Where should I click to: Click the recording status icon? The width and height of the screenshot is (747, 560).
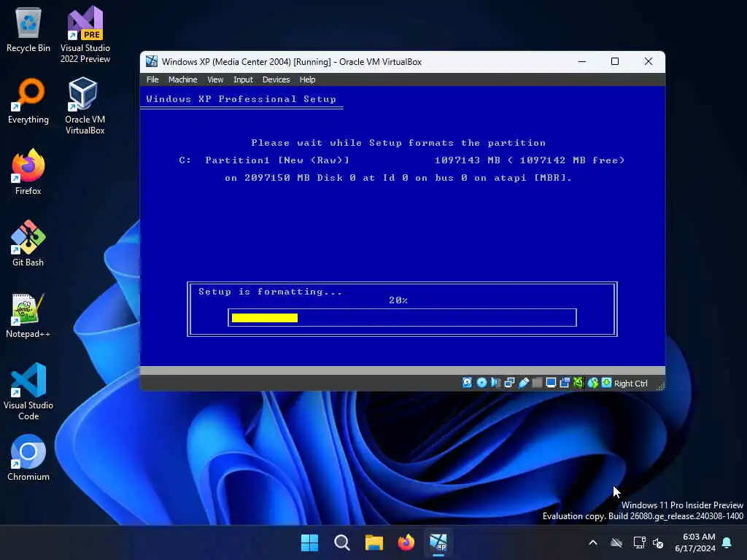(x=565, y=383)
